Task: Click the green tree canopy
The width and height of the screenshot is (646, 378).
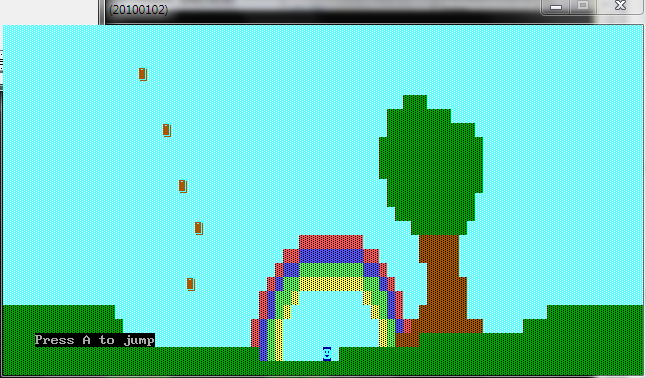Action: tap(431, 165)
